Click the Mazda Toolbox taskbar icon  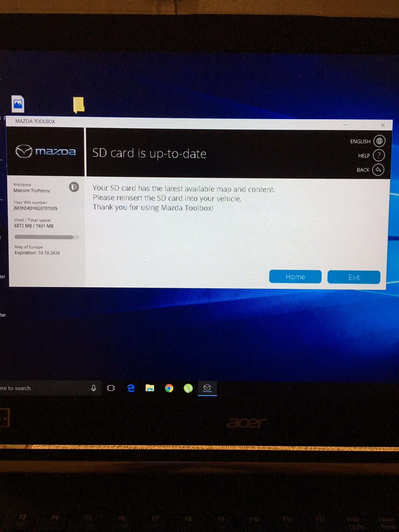click(207, 388)
